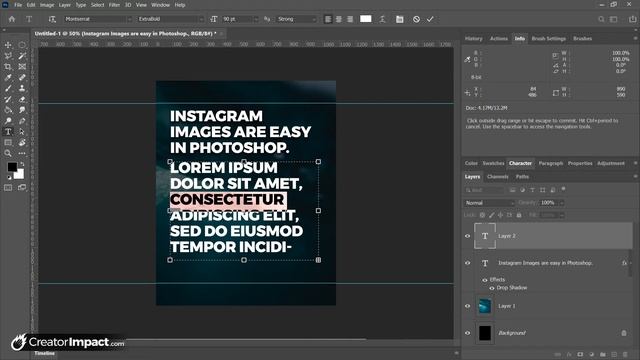
Task: Toggle Effects visibility eye
Action: pos(485,280)
